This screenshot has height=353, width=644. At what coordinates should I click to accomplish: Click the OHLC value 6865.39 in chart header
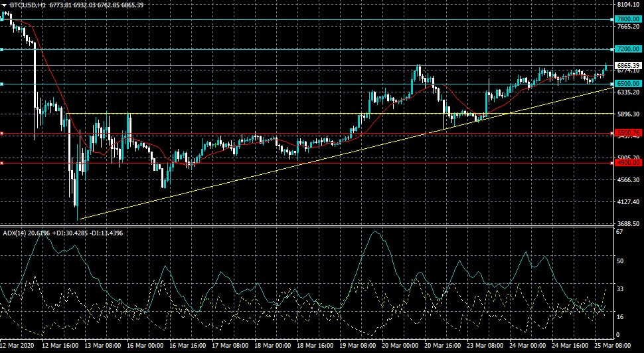[x=133, y=5]
